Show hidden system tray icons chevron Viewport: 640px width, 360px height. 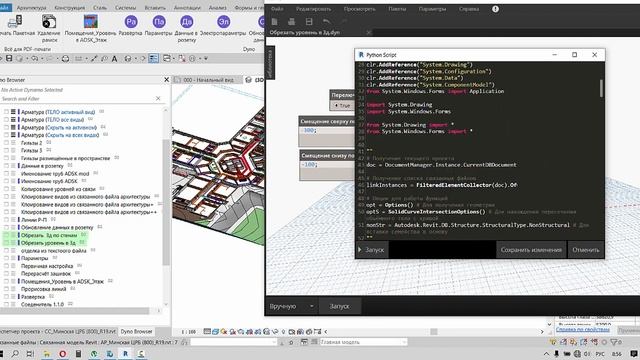pos(546,353)
